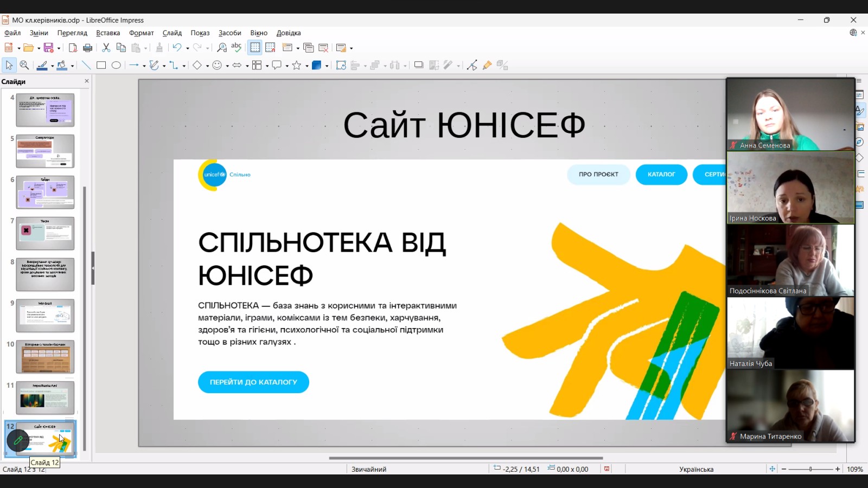Expand the Slide Layout dropdown arrow

351,48
